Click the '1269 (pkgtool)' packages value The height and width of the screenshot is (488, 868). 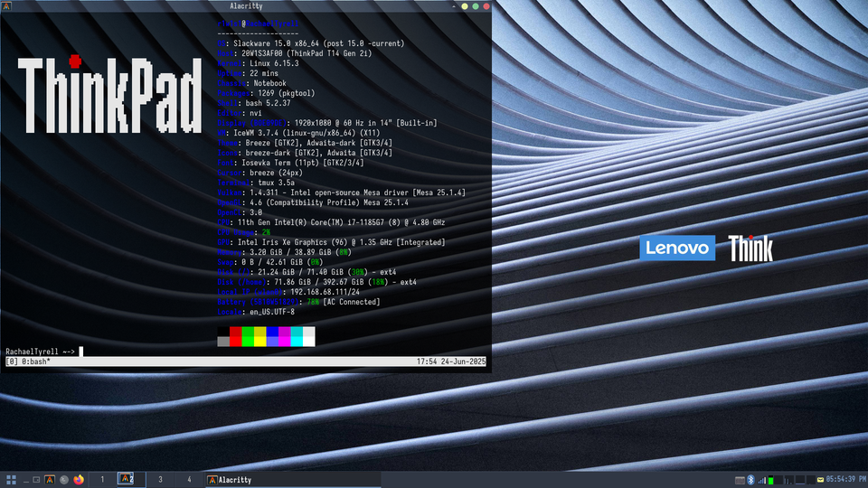287,93
